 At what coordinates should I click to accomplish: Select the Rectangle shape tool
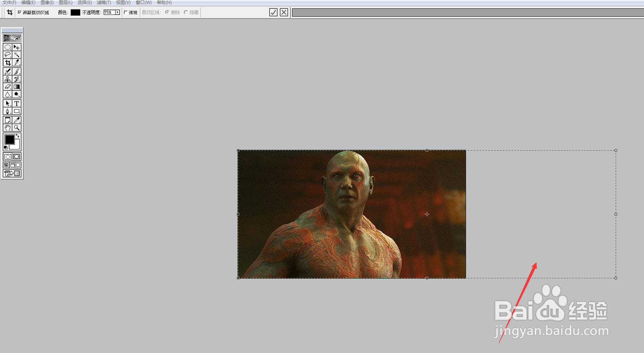[x=17, y=111]
